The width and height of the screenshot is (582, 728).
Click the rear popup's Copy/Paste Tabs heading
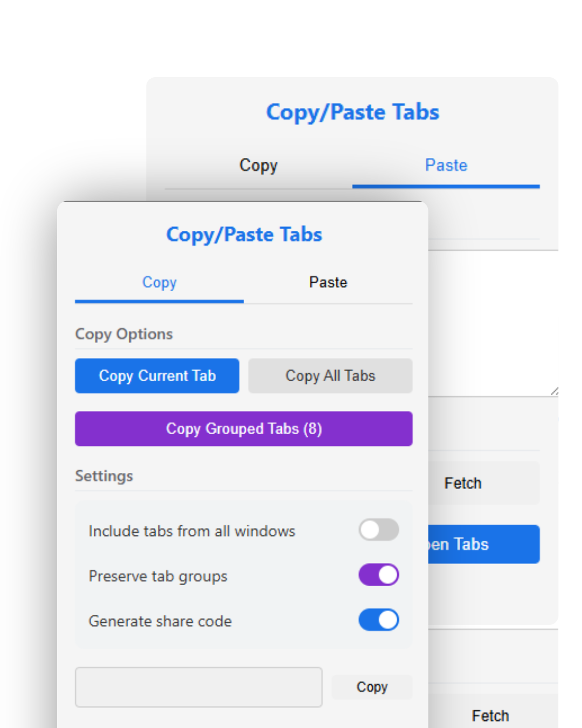click(352, 112)
